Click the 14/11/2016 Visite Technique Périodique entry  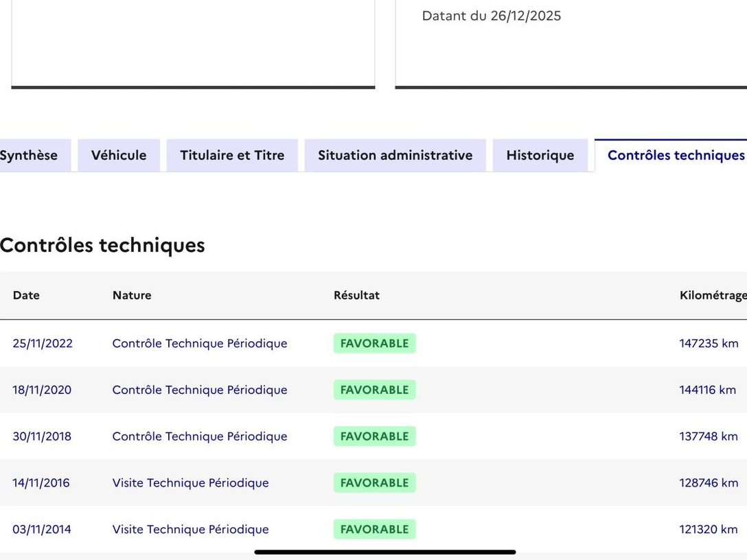pos(190,483)
